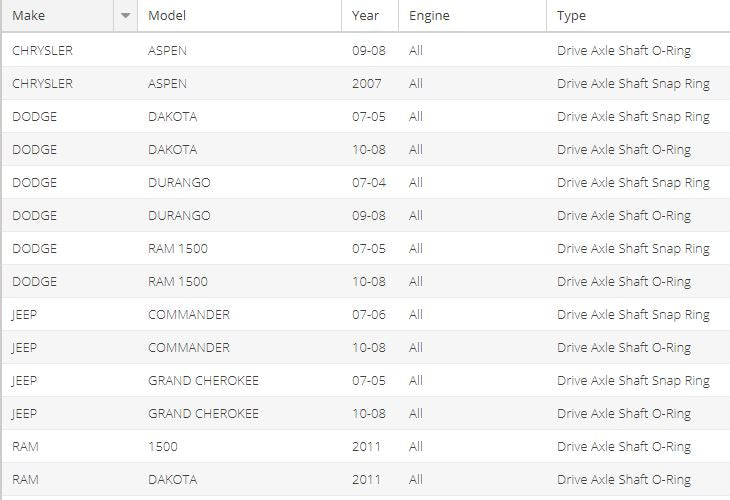The image size is (730, 500).
Task: Click the Year column header
Action: click(x=370, y=16)
